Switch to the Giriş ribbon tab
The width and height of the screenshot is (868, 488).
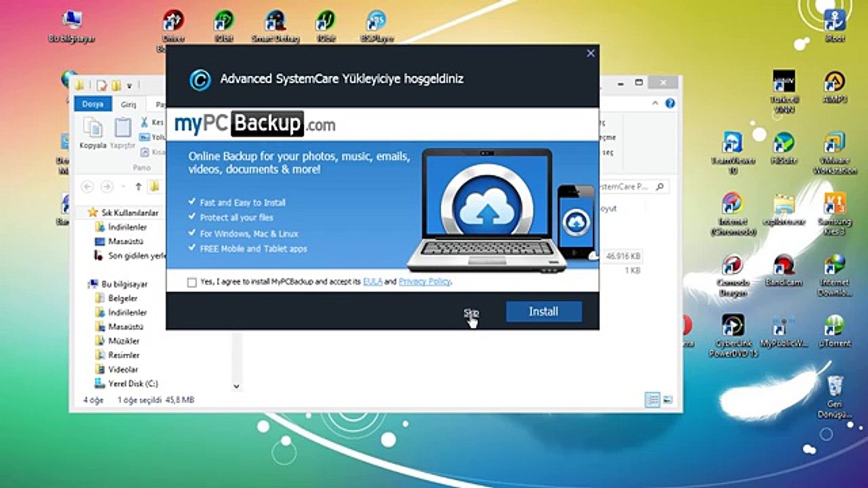click(128, 104)
